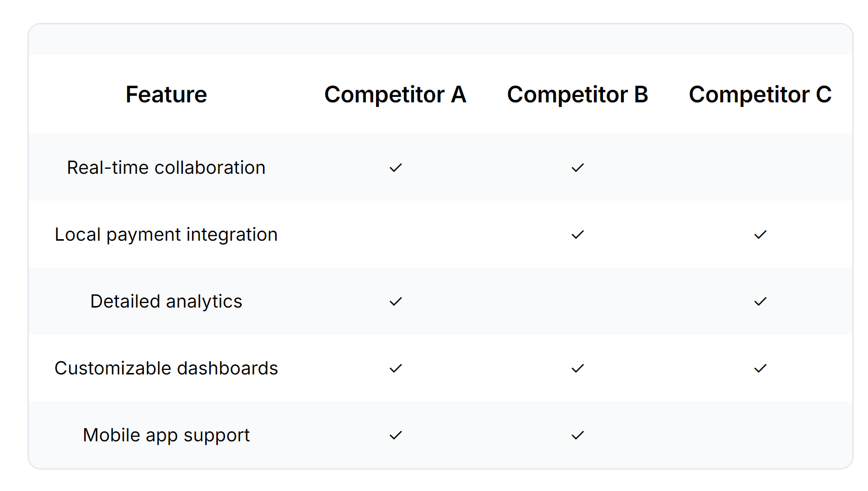The height and width of the screenshot is (491, 868).
Task: Click Competitor B checkmark for Customizable dashboards
Action: (x=578, y=368)
